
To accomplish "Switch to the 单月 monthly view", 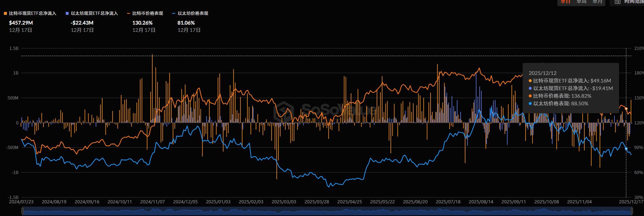I will pyautogui.click(x=597, y=2).
